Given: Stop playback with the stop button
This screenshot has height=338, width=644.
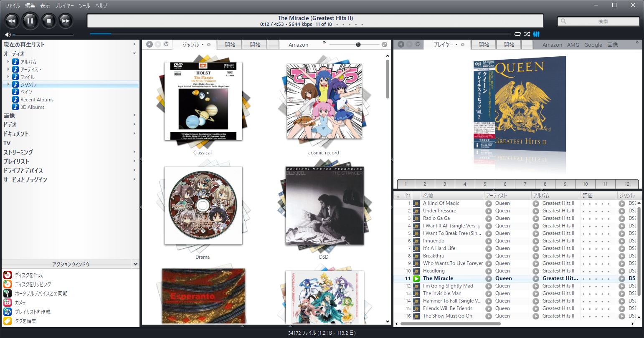Looking at the screenshot, I should click(x=48, y=20).
